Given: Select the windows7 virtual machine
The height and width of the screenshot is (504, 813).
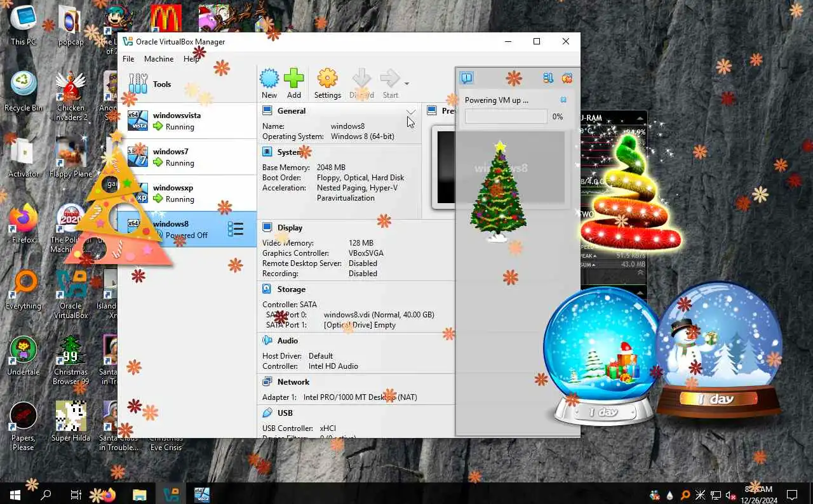Looking at the screenshot, I should click(187, 157).
